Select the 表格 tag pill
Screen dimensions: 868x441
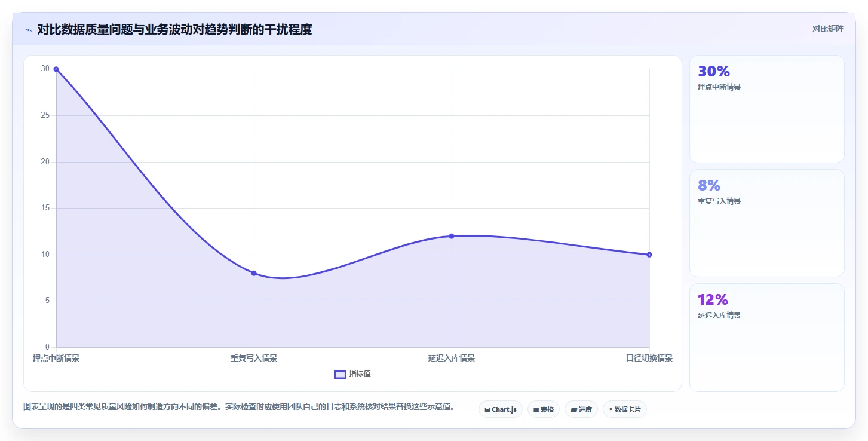pos(544,409)
